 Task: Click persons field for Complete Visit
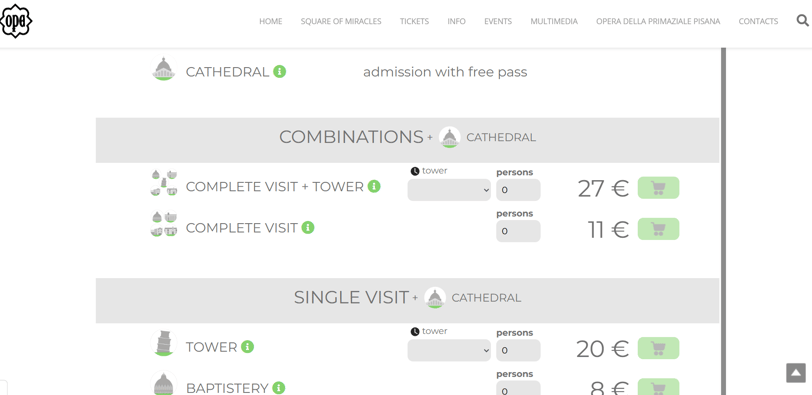[518, 231]
